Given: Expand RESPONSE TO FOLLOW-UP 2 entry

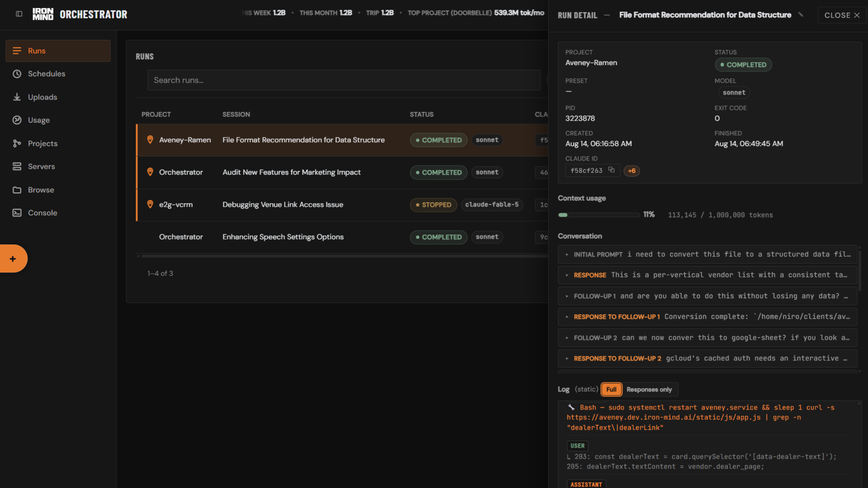Looking at the screenshot, I should point(708,358).
